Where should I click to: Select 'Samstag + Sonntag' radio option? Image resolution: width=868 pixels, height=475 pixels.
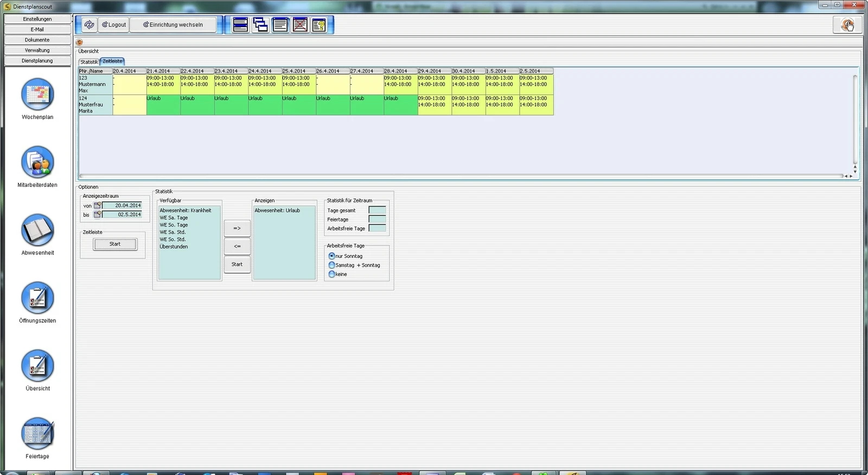(331, 265)
